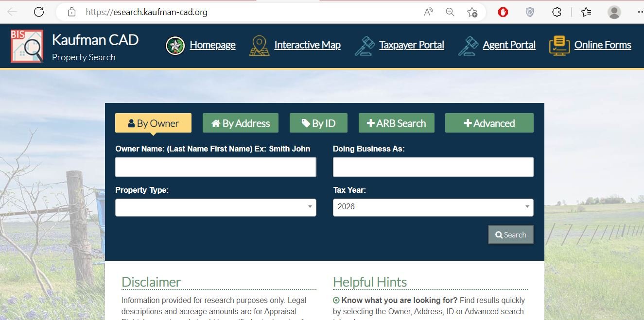The height and width of the screenshot is (320, 644).
Task: Focus the Owner Name input field
Action: click(216, 167)
